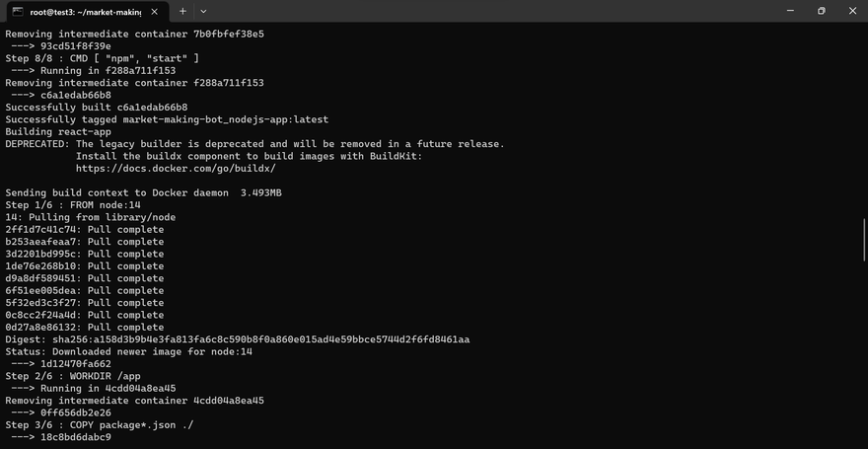Click the empty title bar area
The width and height of the screenshot is (868, 449).
point(493,11)
